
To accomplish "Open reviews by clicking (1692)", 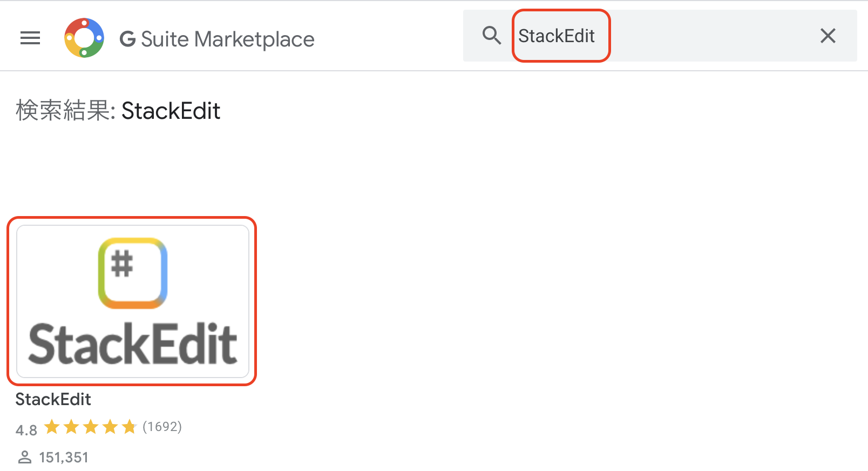I will [161, 426].
